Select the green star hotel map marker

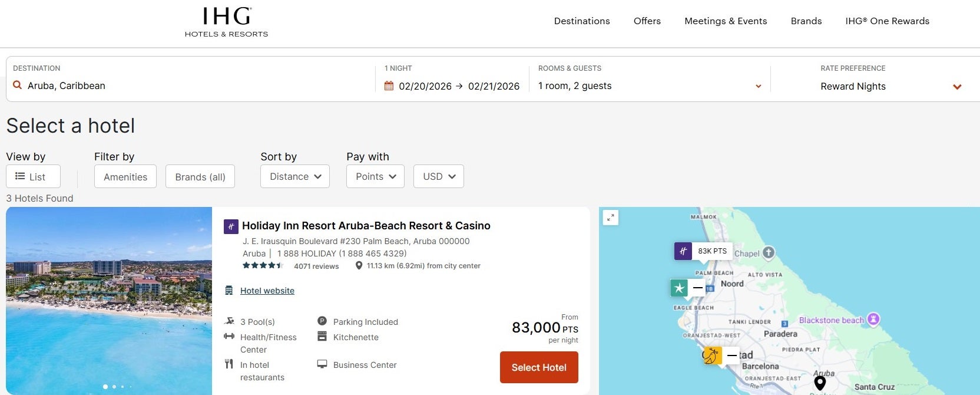687,288
